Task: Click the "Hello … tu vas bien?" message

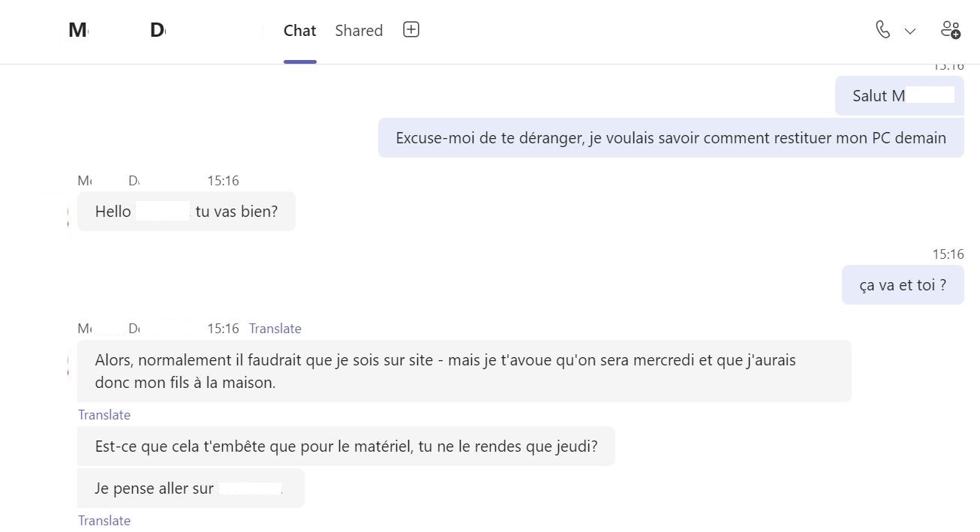Action: click(x=186, y=212)
